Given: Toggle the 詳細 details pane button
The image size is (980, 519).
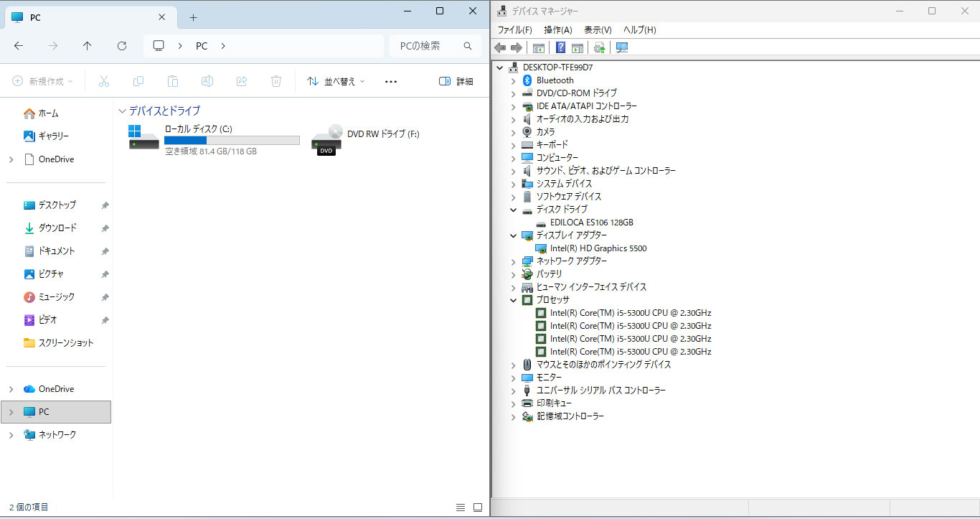Looking at the screenshot, I should point(456,82).
